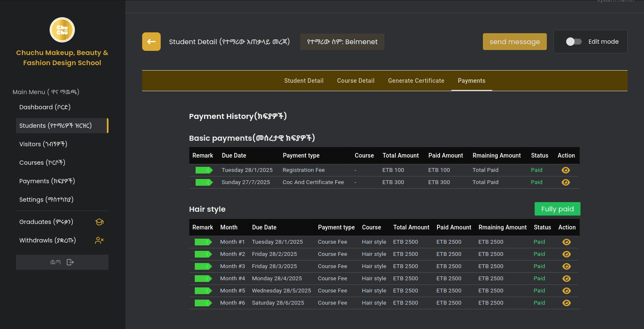Go to Visitors in sidebar
The width and height of the screenshot is (644, 329).
pos(62,144)
